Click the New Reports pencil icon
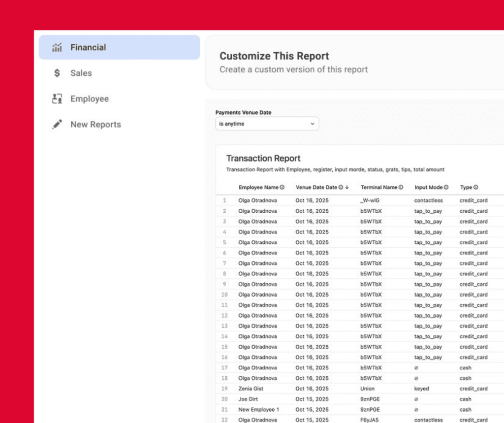The width and height of the screenshot is (504, 423). point(57,125)
